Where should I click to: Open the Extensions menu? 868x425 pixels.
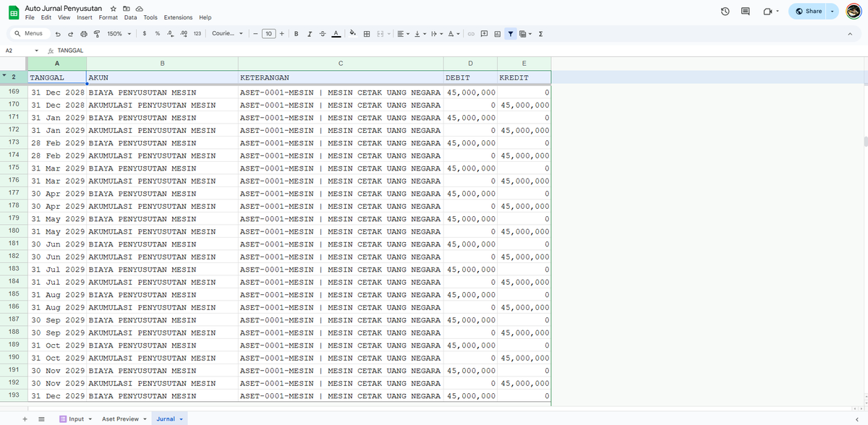178,17
